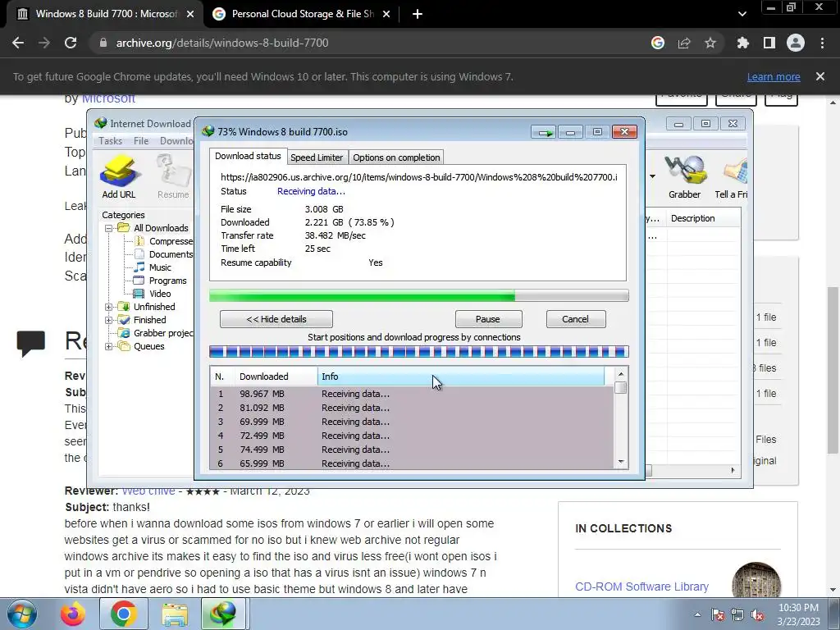Click the green download progress bar
The width and height of the screenshot is (840, 630).
click(419, 295)
